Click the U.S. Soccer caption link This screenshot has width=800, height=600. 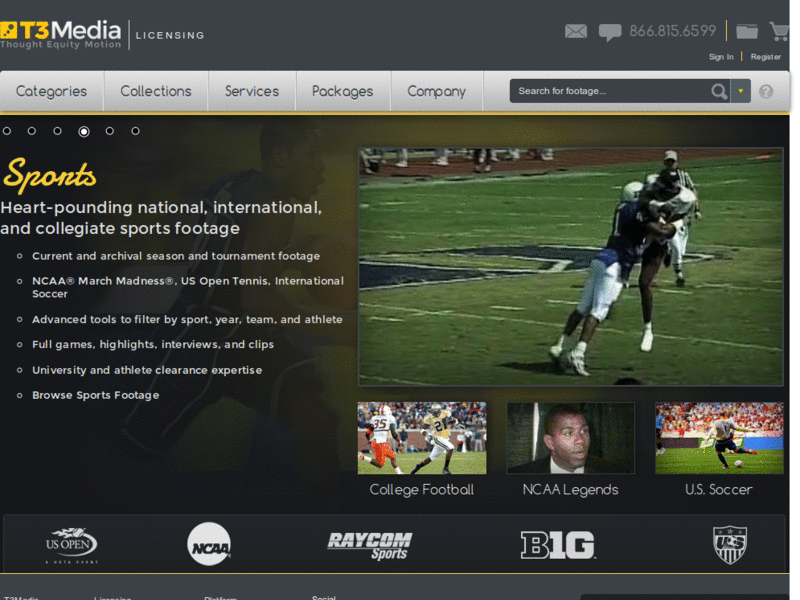click(x=718, y=490)
